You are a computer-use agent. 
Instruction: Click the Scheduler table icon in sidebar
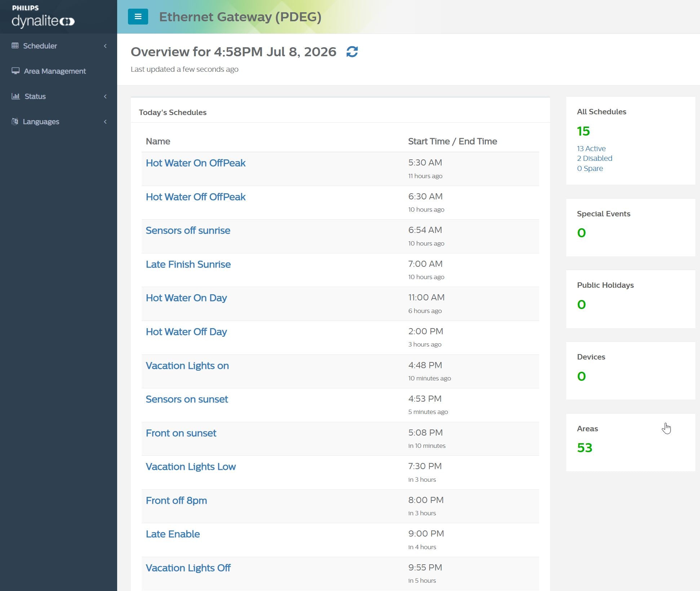tap(15, 46)
